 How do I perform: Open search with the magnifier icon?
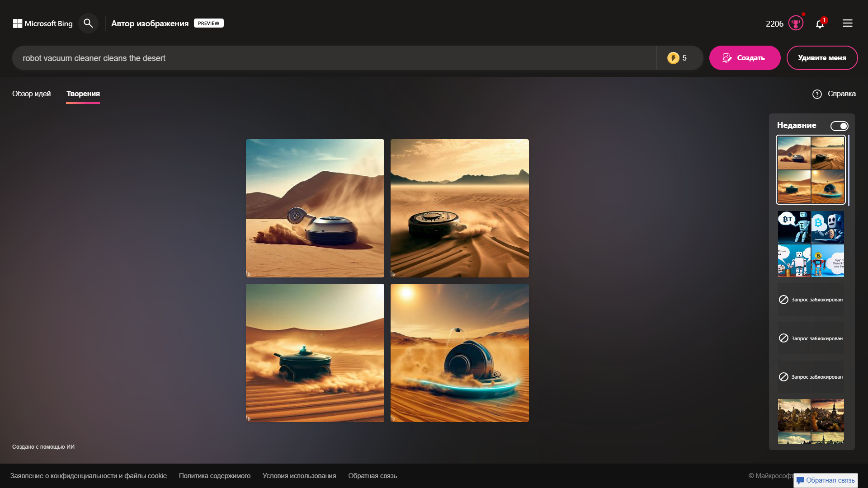88,23
